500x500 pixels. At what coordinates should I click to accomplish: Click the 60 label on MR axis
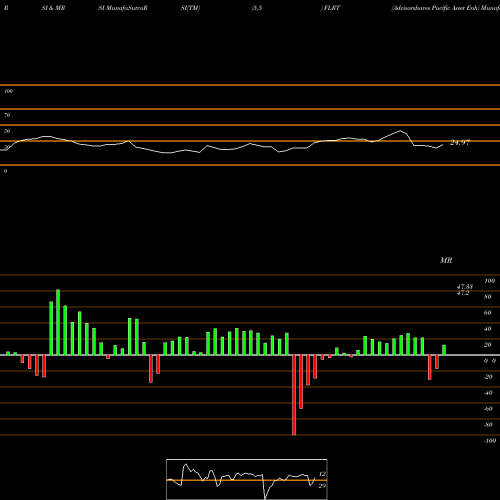(x=488, y=313)
